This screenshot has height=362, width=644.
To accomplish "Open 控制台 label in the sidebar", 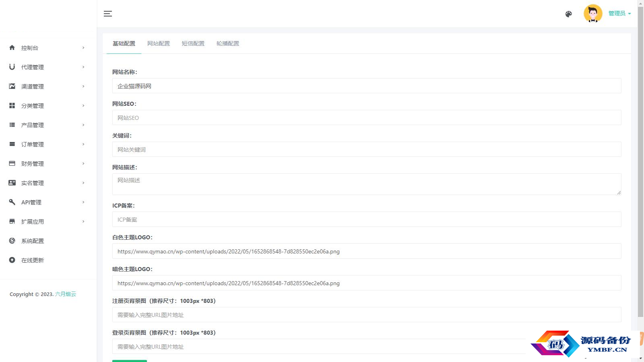I will point(30,48).
